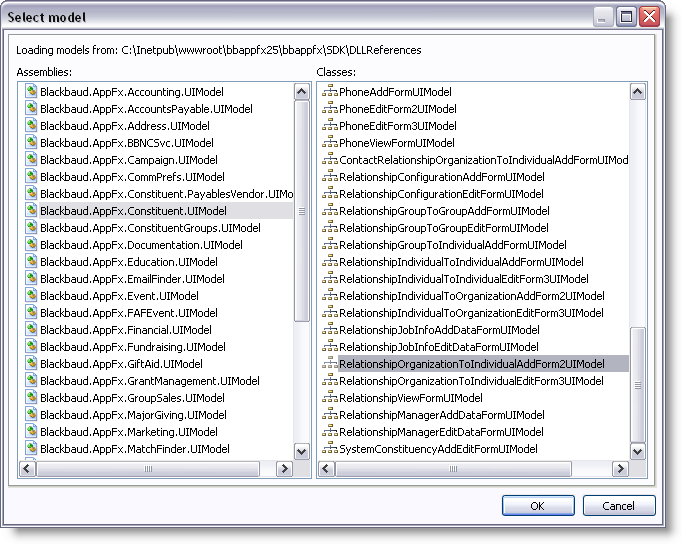
Task: Maximize the Select model window
Action: point(626,17)
